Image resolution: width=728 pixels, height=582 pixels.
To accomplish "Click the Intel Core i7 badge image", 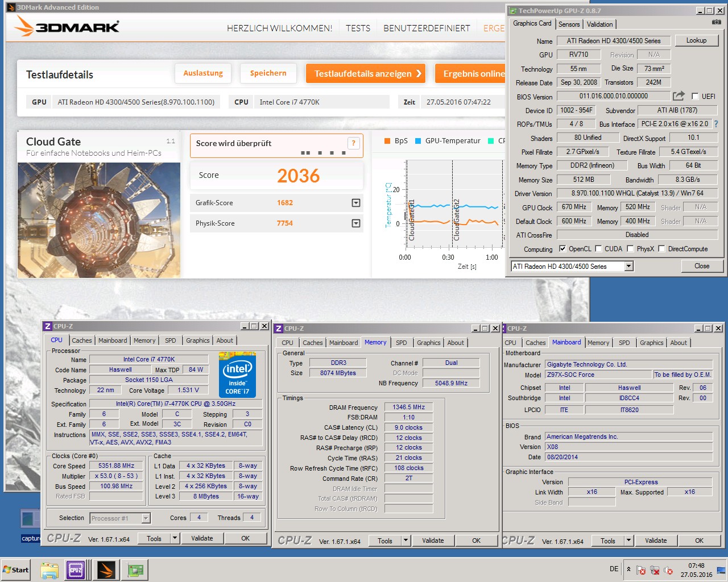I will (x=237, y=375).
